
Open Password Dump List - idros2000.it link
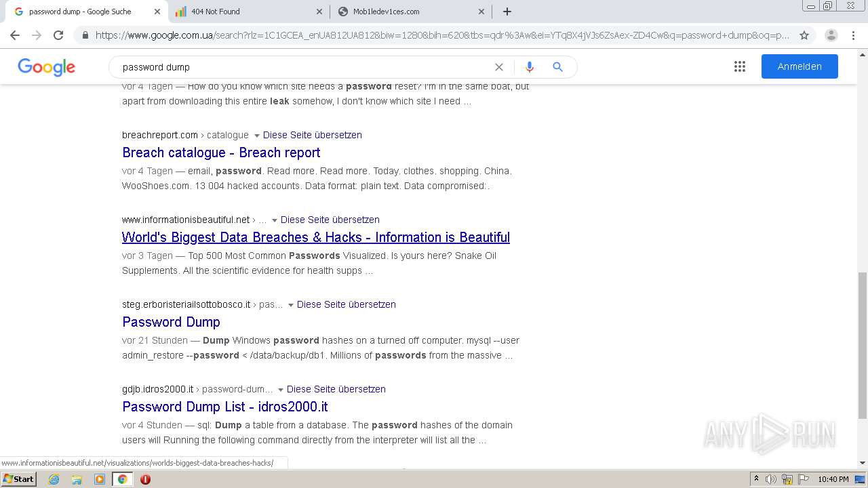pos(225,407)
